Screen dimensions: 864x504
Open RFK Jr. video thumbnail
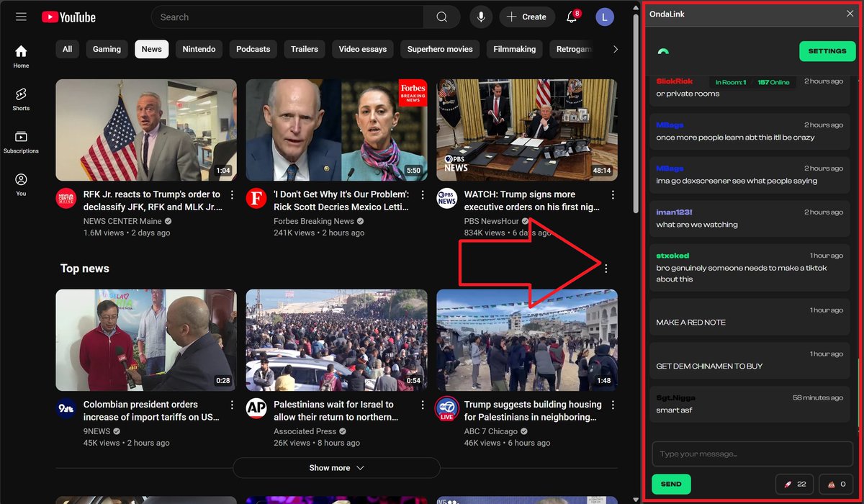146,130
